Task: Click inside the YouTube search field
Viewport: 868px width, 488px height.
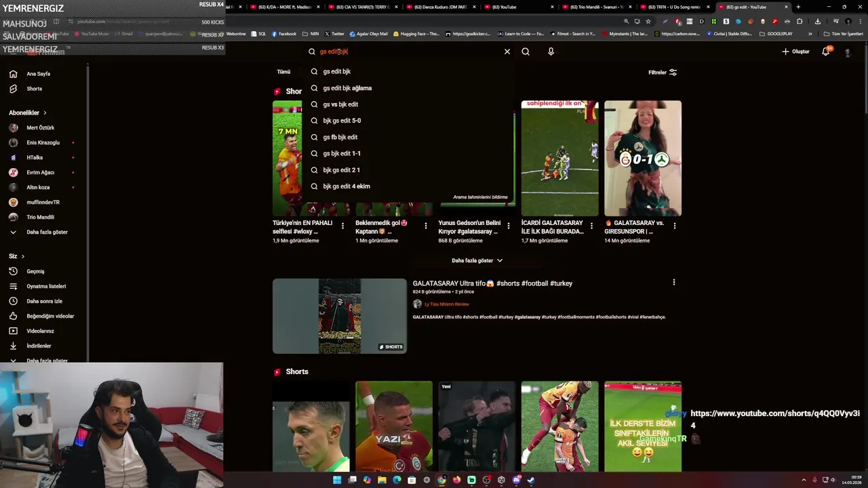Action: 407,52
